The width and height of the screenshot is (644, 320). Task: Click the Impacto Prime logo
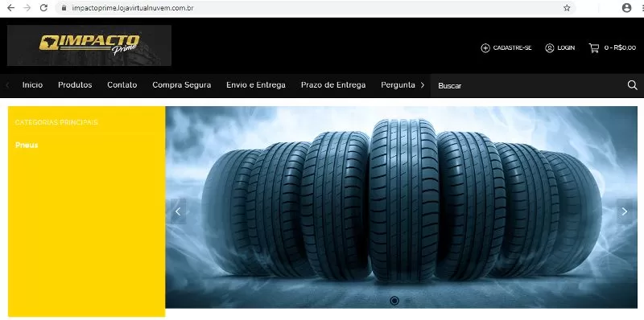click(89, 45)
